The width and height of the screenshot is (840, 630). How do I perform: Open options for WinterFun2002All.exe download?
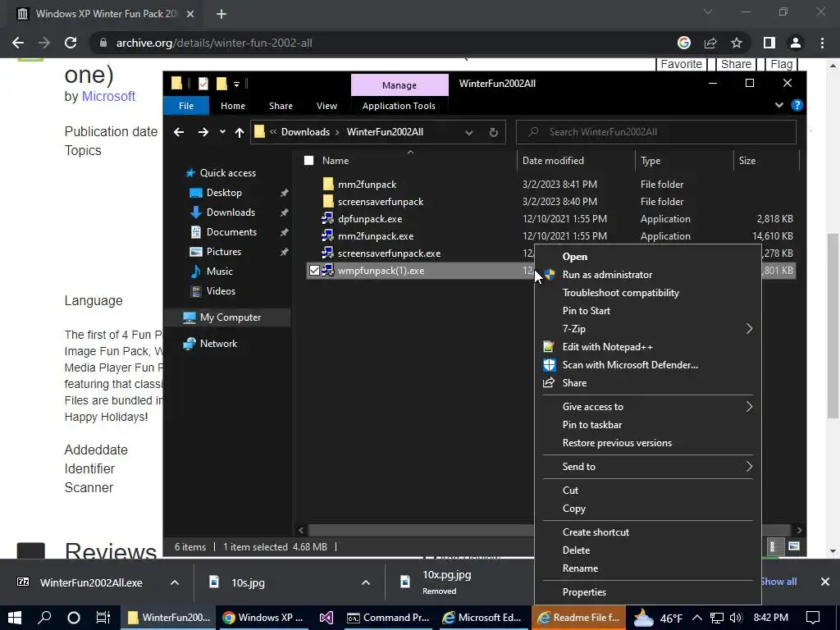coord(175,582)
